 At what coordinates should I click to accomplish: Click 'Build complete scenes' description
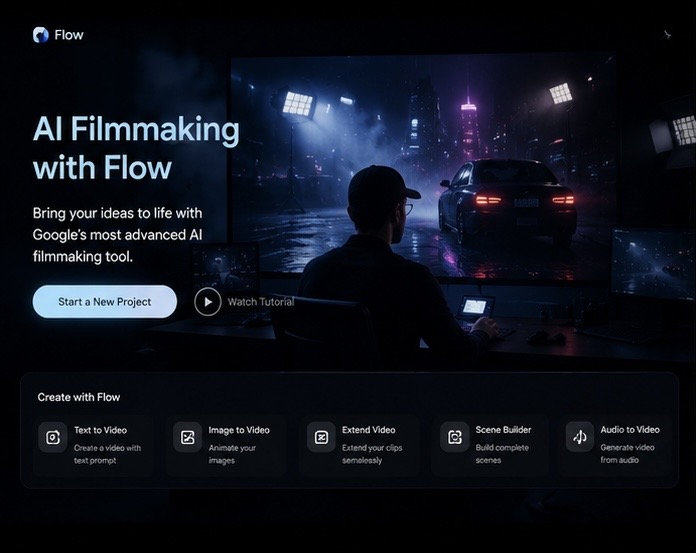tap(502, 454)
